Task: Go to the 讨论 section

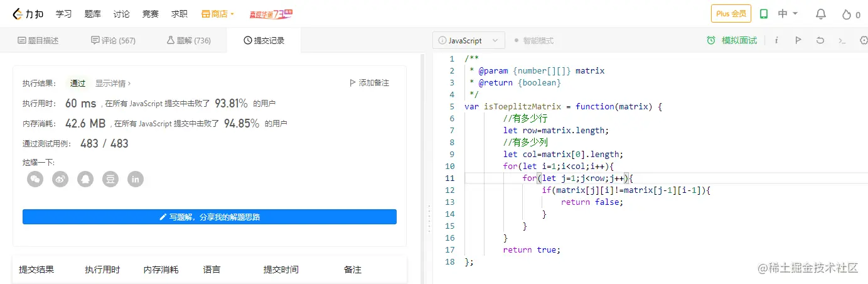Action: pos(122,14)
